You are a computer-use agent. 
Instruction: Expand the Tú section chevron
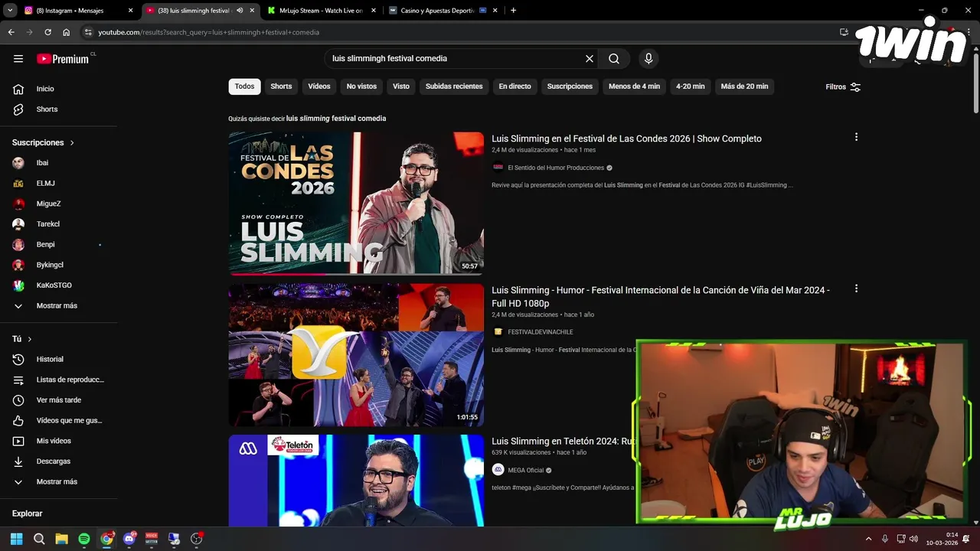(30, 339)
